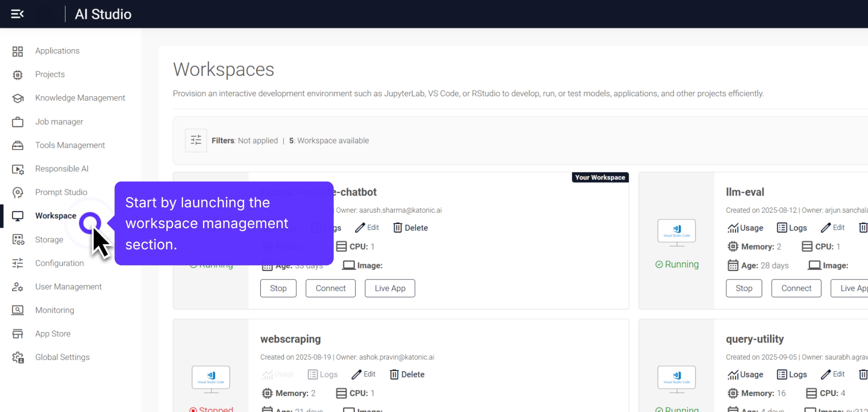Delete the webscraping workspace
868x412 pixels.
tap(406, 374)
